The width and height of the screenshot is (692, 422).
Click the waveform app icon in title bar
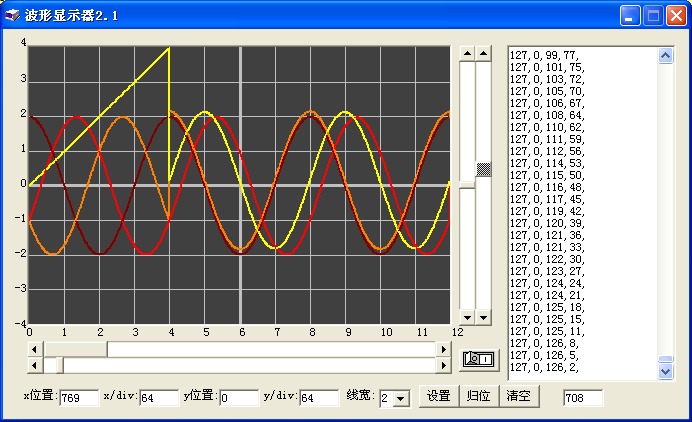12,15
